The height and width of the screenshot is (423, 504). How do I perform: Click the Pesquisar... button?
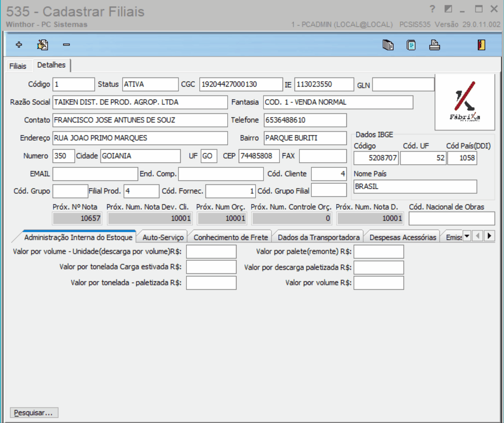(x=34, y=413)
